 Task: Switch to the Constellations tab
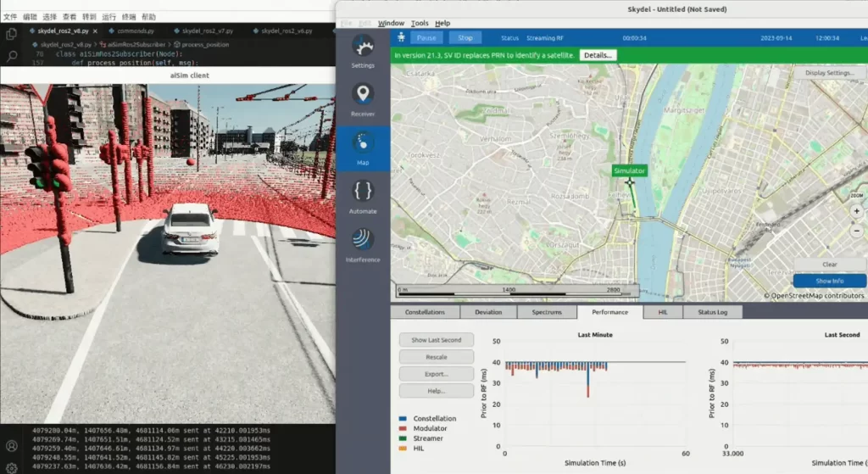425,312
